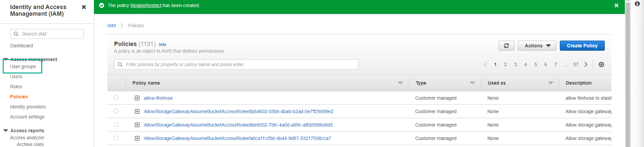Screen dimensions: 644x147
Task: Expand policy row ending in 0e7ff29d99e2
Action: point(137,111)
